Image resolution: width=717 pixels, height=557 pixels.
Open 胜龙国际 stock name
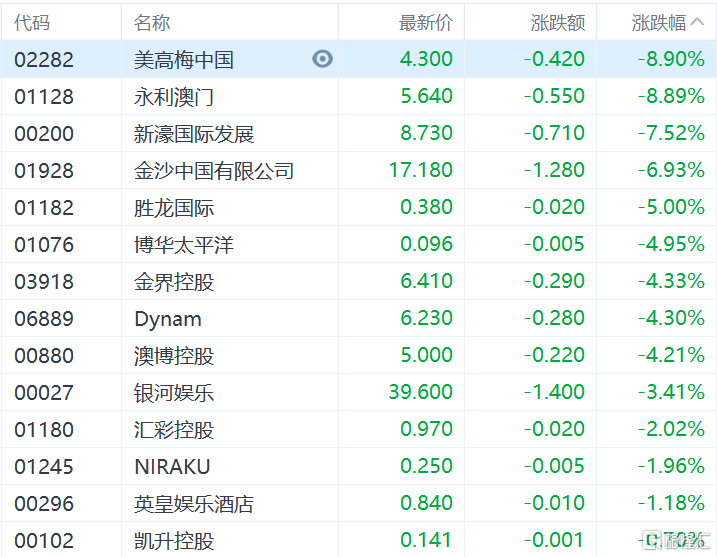pyautogui.click(x=174, y=208)
